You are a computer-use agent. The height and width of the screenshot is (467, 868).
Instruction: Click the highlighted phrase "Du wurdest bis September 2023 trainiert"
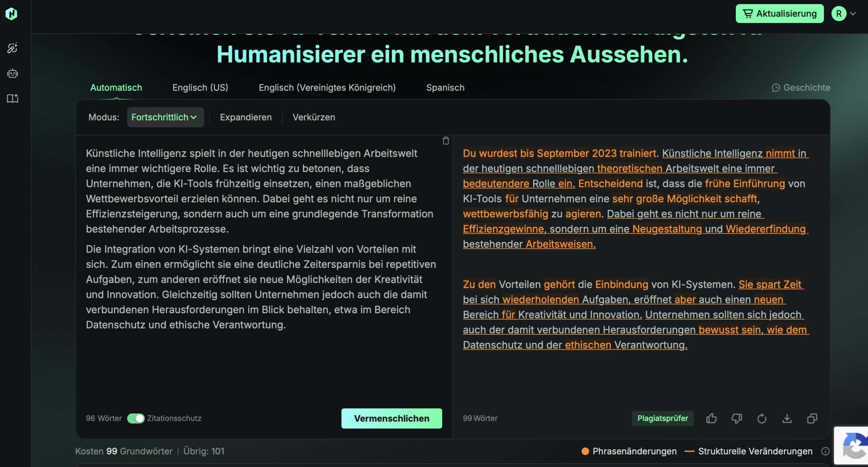pos(559,153)
